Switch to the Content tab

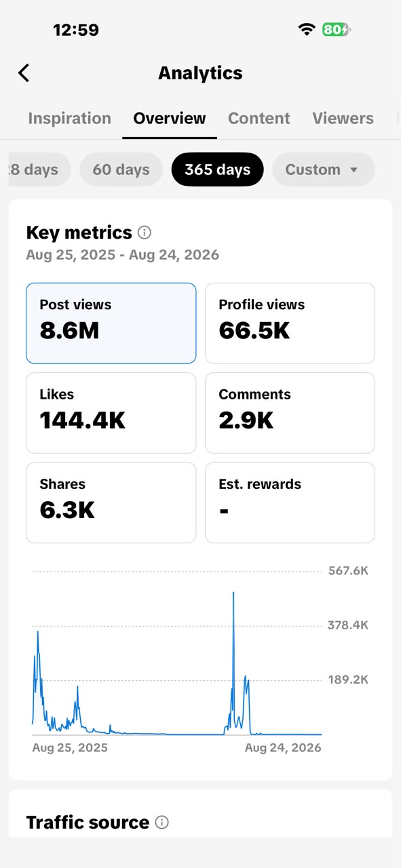click(x=259, y=118)
